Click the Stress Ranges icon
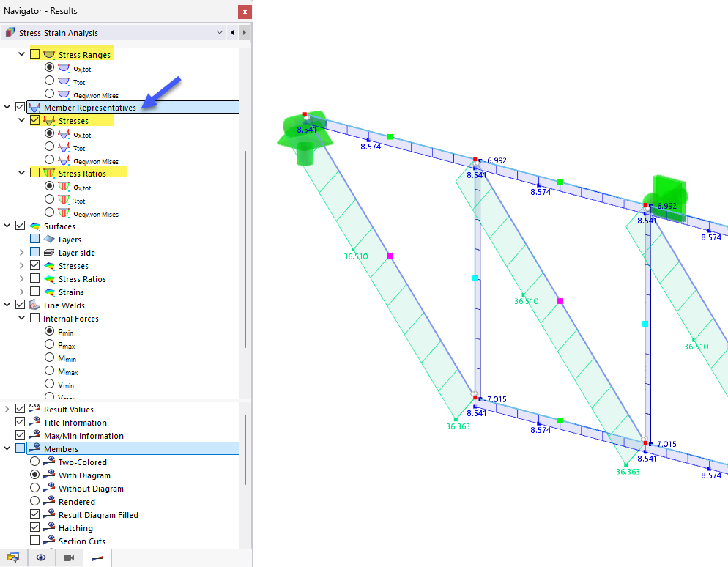The width and height of the screenshot is (728, 567). (49, 54)
